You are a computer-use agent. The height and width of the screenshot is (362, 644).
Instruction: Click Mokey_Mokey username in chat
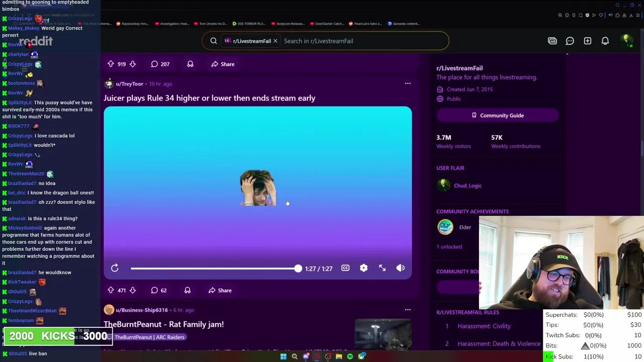click(24, 28)
